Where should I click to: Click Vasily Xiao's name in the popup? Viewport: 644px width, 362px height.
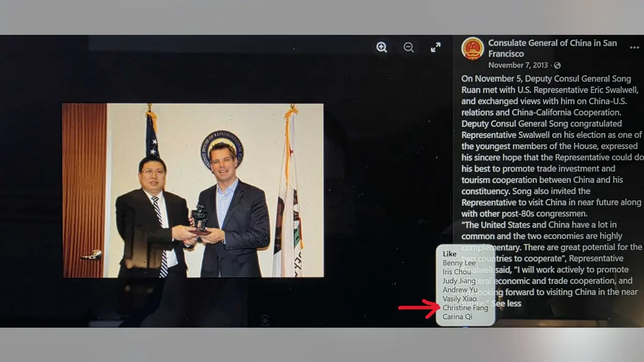(459, 298)
